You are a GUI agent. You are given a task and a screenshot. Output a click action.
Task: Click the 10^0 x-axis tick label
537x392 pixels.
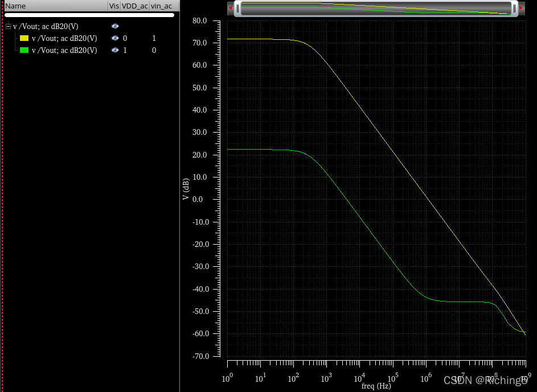[227, 378]
